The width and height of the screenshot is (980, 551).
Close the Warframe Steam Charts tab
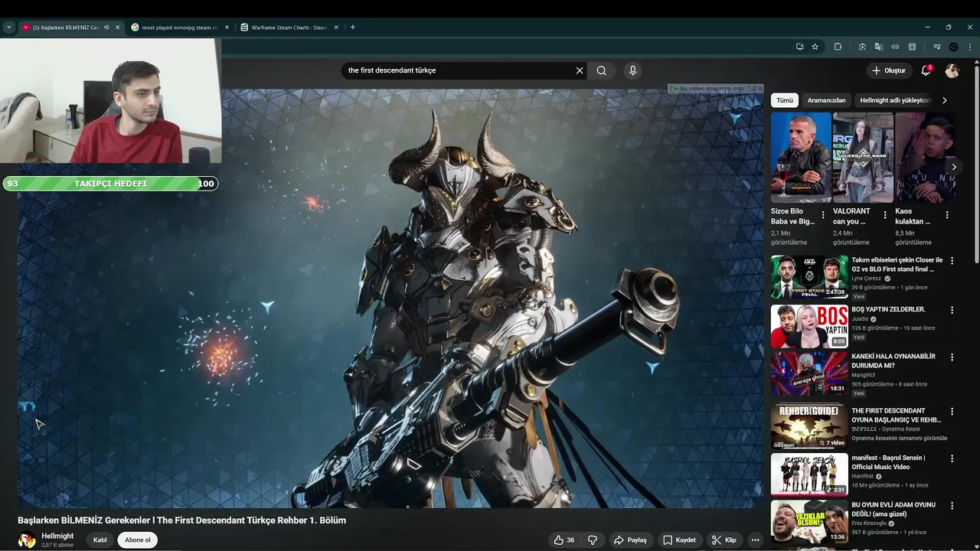click(335, 28)
